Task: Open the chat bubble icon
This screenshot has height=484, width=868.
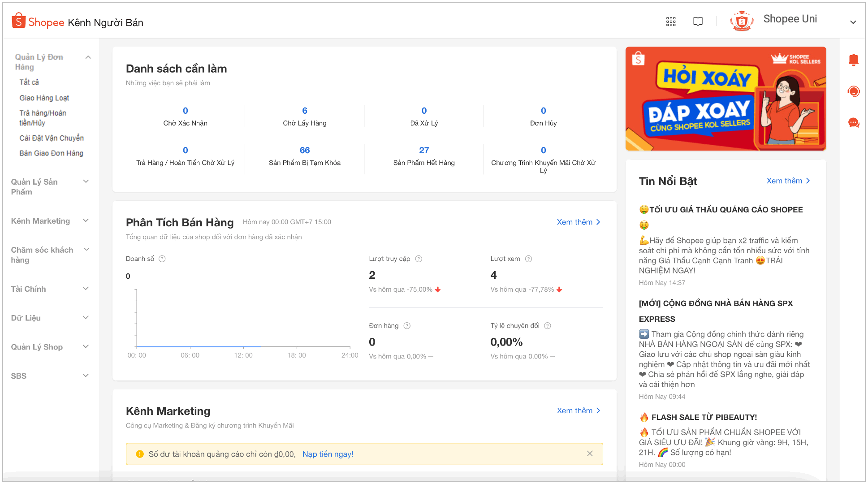Action: [x=853, y=123]
